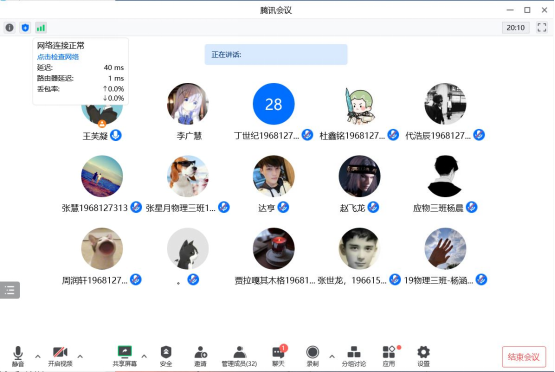Toggle the Record (录制) button

point(313,356)
